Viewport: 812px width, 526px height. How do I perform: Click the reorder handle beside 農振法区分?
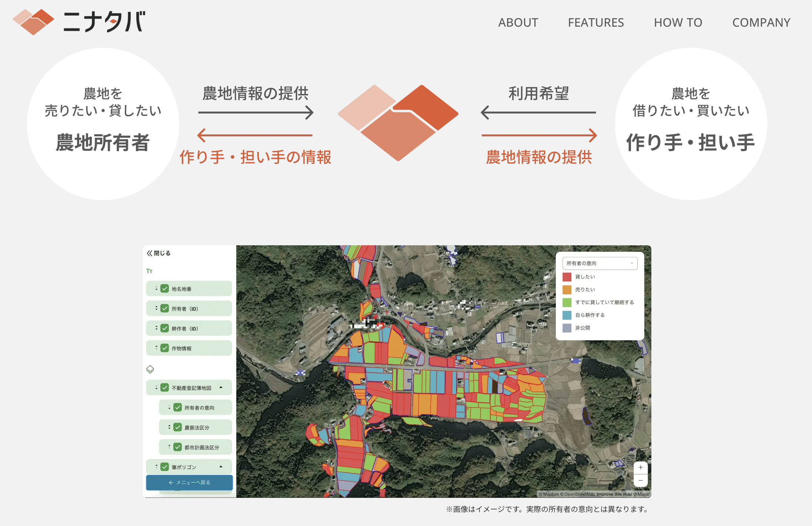pyautogui.click(x=170, y=427)
